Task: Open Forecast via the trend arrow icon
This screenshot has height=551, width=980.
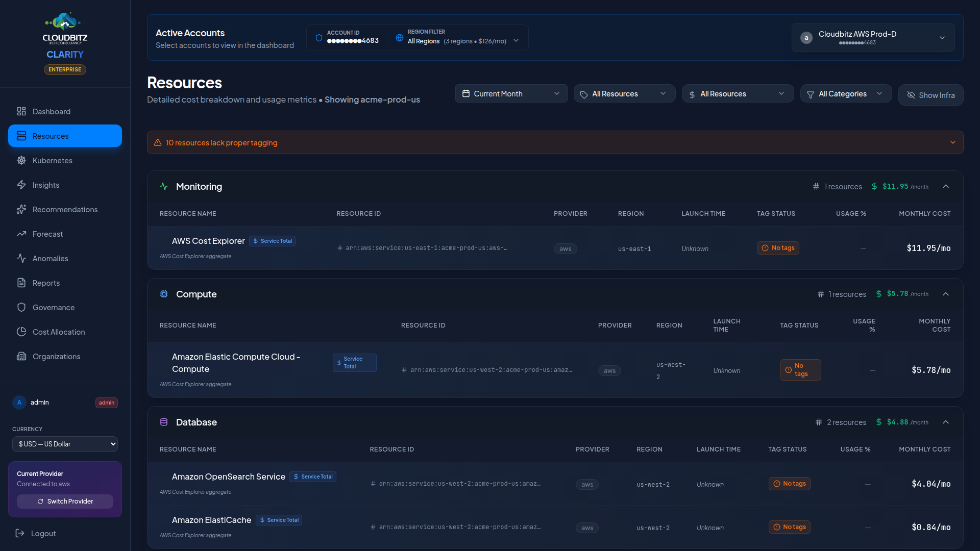Action: tap(21, 234)
